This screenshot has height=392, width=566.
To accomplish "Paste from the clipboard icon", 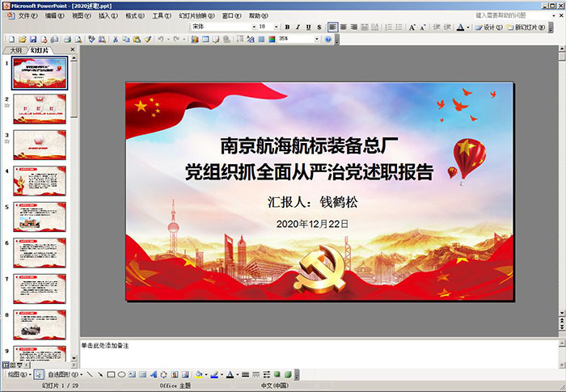I will coord(137,40).
